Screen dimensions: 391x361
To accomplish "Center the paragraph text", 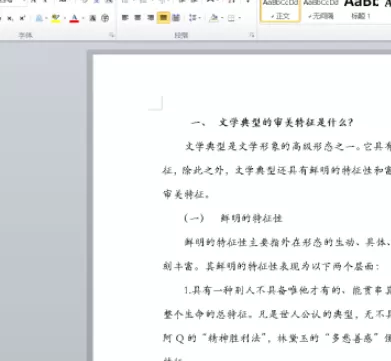I will pos(138,18).
